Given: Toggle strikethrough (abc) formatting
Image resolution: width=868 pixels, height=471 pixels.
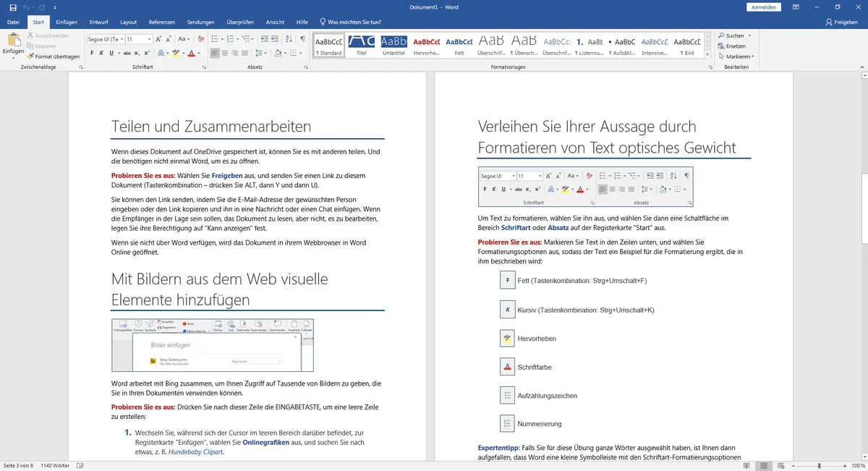Looking at the screenshot, I should (x=127, y=53).
